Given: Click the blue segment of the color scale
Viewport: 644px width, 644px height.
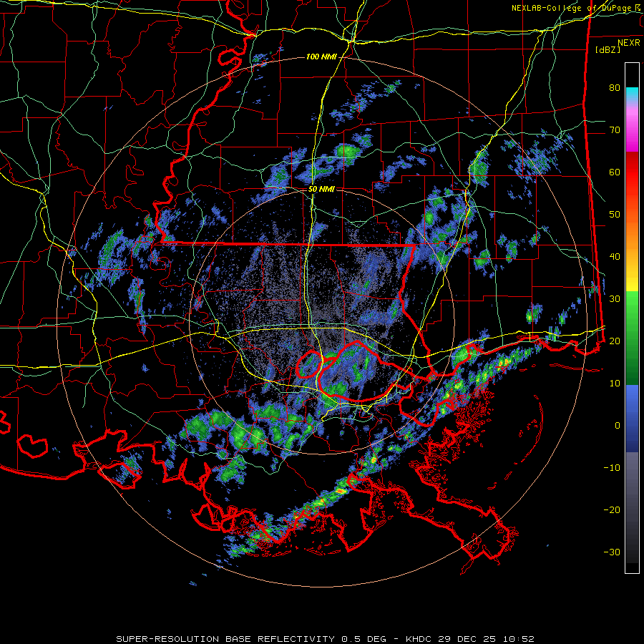Looking at the screenshot, I should 632,419.
